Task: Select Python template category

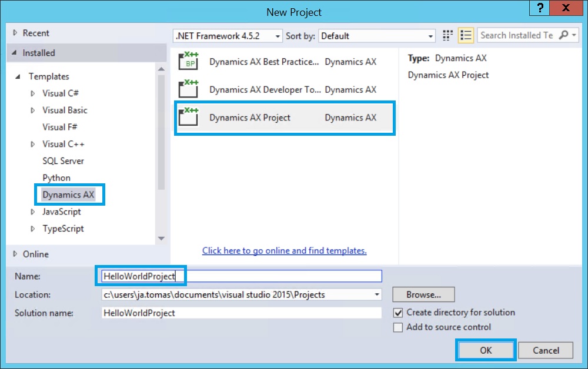Action: [56, 178]
